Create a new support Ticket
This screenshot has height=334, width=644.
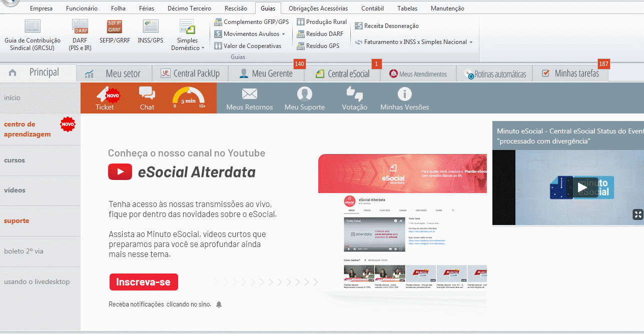[x=108, y=98]
